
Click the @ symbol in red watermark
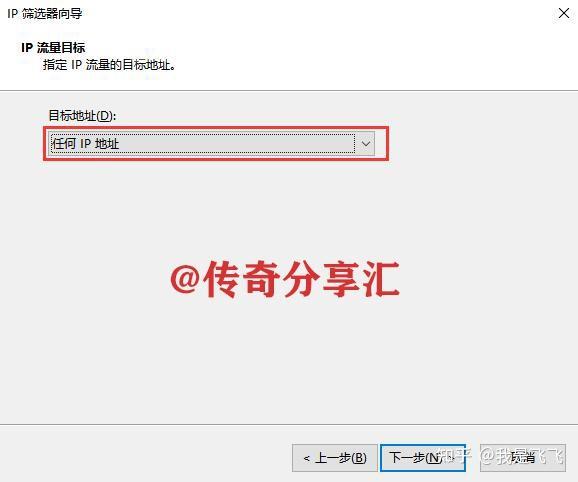[185, 279]
